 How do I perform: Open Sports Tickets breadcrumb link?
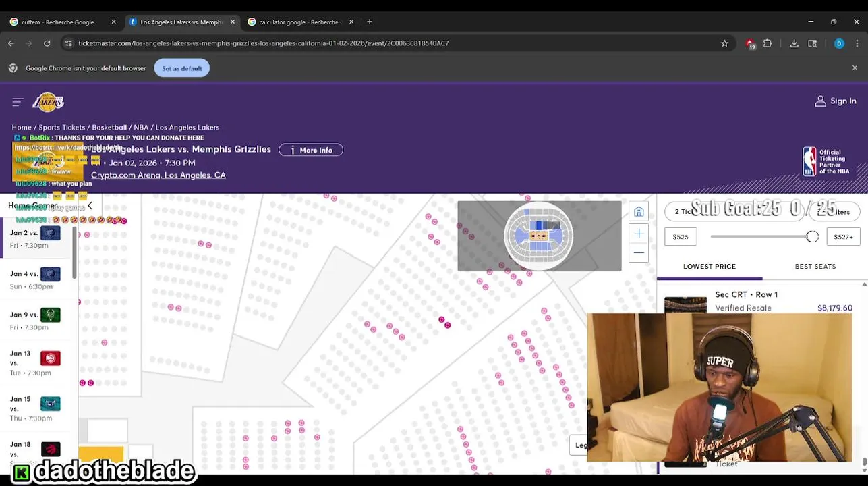tap(62, 128)
